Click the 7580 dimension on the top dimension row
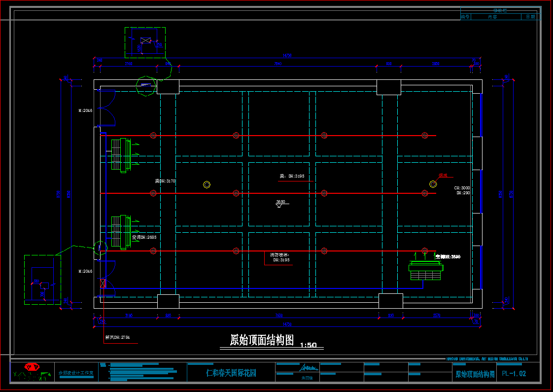 (278, 64)
